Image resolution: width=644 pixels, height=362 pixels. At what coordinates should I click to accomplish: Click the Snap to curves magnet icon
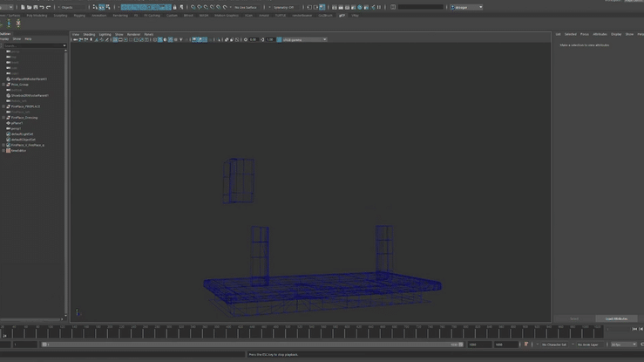pyautogui.click(x=200, y=7)
